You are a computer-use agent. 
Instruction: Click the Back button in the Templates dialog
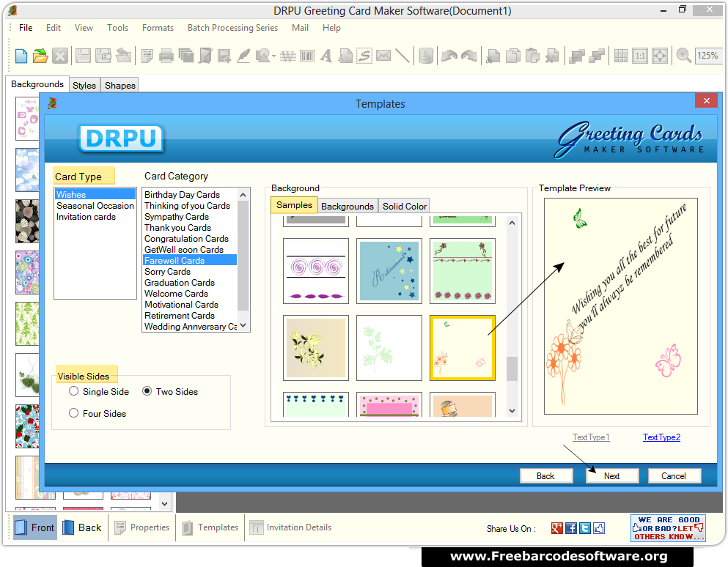click(x=545, y=475)
